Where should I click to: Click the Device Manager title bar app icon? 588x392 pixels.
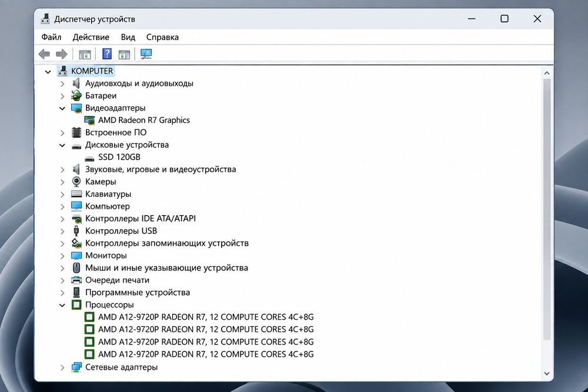click(45, 19)
